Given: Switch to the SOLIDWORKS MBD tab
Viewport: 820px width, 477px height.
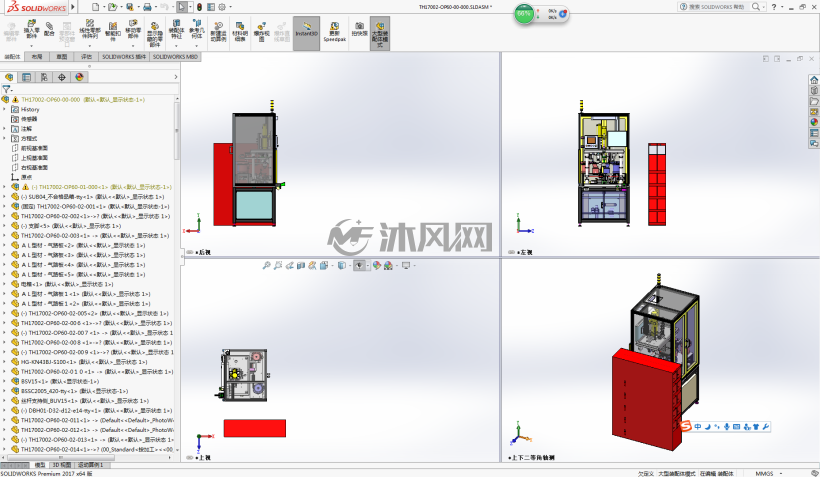Looking at the screenshot, I should pyautogui.click(x=175, y=56).
